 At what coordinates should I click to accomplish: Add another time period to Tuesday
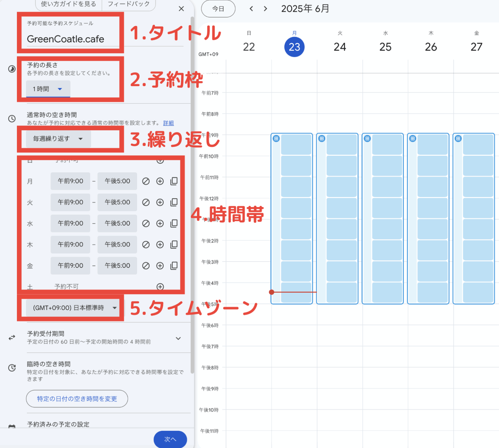(x=160, y=203)
